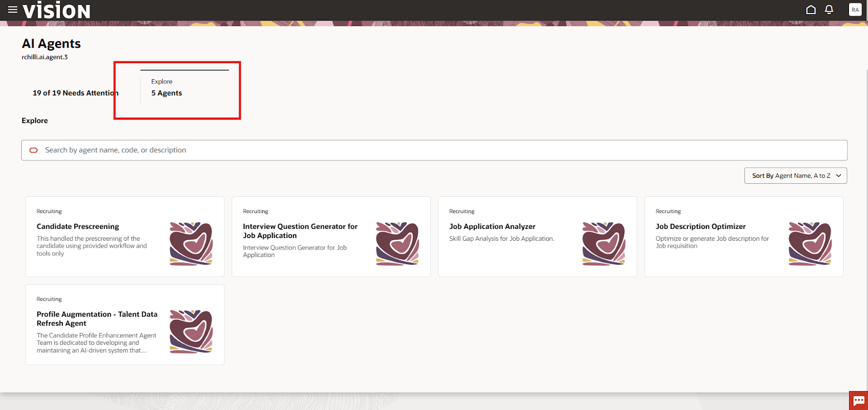868x410 pixels.
Task: Click the search icon in search field
Action: point(34,150)
